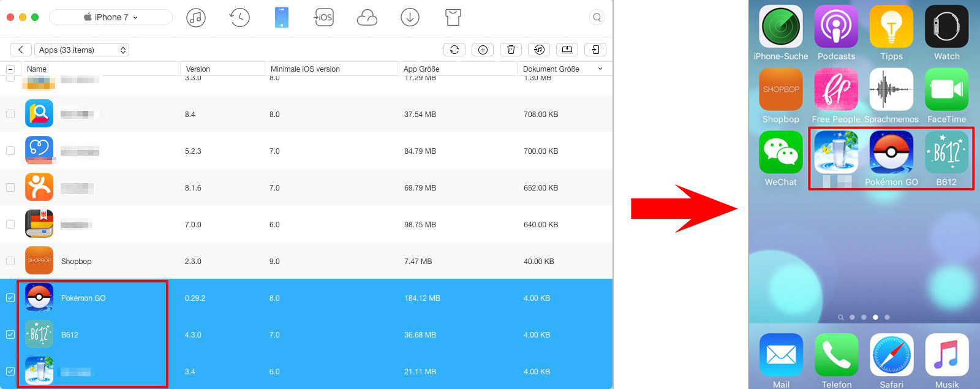The width and height of the screenshot is (980, 389).
Task: Open Telefon in the phone dock
Action: (x=836, y=355)
